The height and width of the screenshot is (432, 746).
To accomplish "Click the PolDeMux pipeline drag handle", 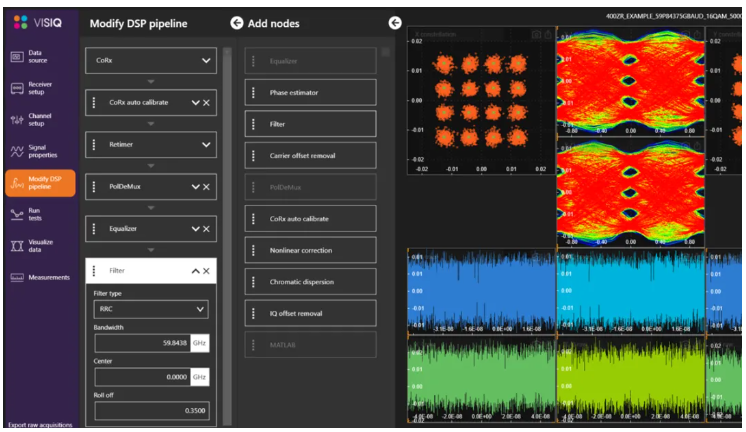I will coord(94,187).
